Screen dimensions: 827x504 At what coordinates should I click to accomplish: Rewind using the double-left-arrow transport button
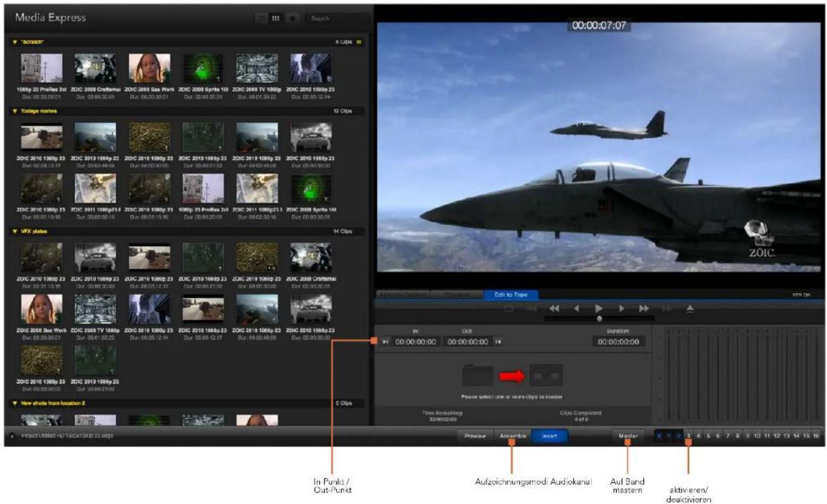point(554,308)
